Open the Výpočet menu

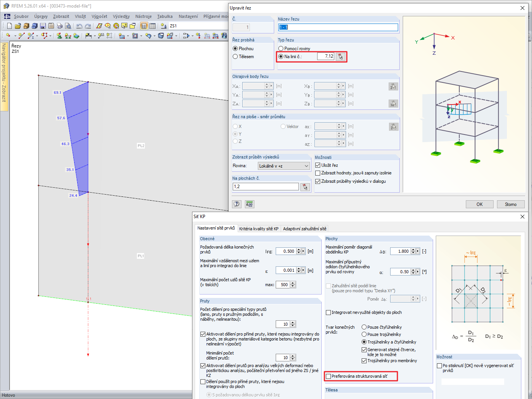pos(99,16)
